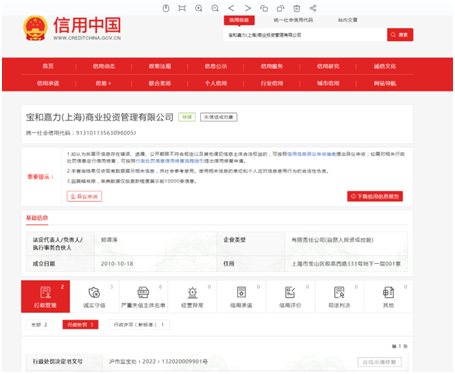Select the 基础信息 section tab

[37, 218]
